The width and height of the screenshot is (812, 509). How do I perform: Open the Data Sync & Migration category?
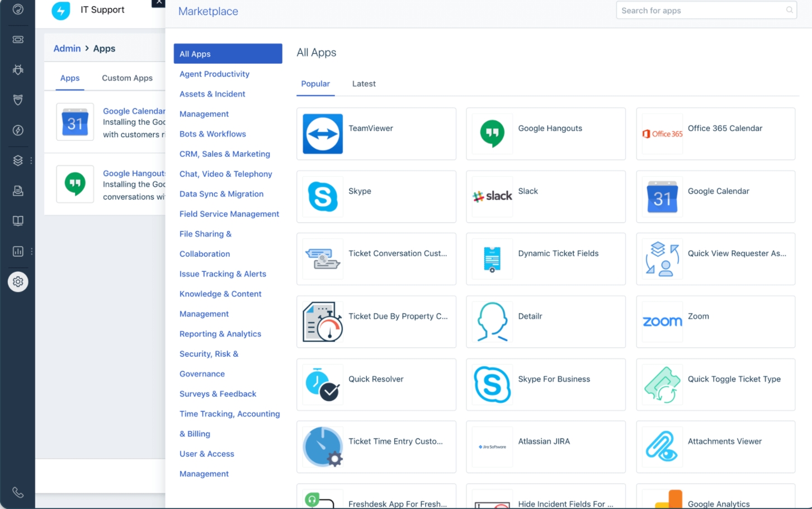221,194
